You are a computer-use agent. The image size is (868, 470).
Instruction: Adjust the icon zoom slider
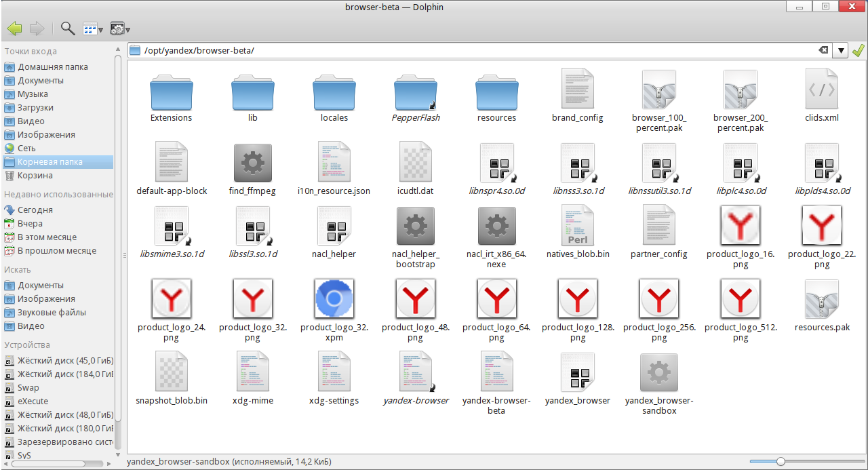[781, 461]
